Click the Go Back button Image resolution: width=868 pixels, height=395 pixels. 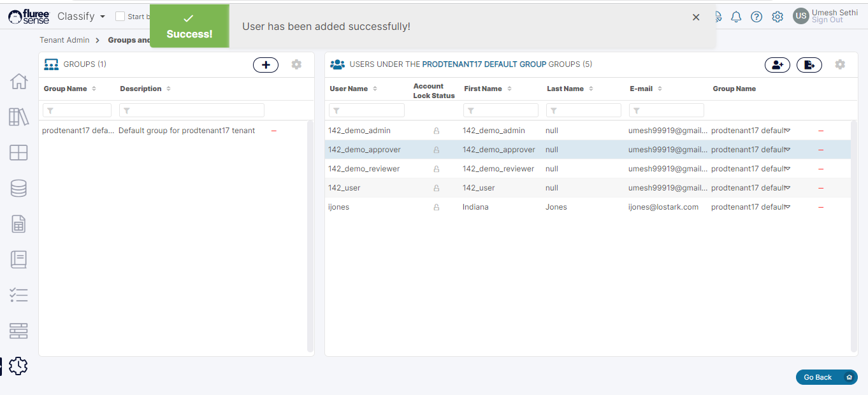point(818,377)
